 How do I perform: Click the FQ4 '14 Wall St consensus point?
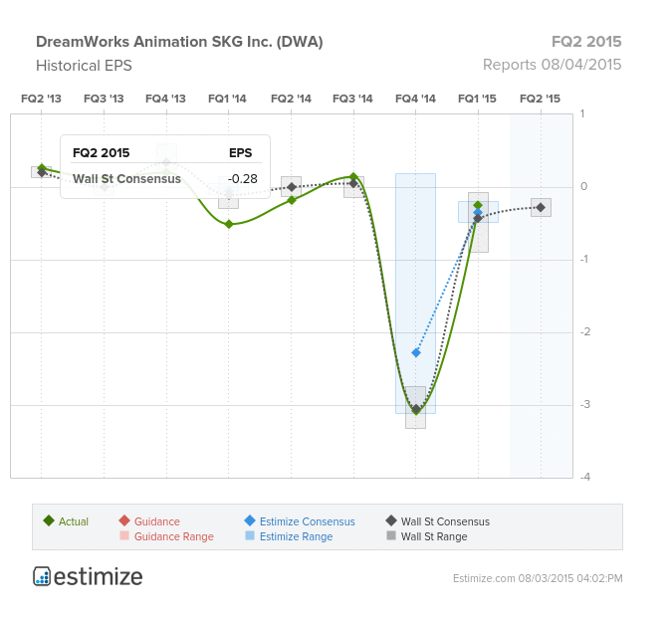(x=416, y=408)
